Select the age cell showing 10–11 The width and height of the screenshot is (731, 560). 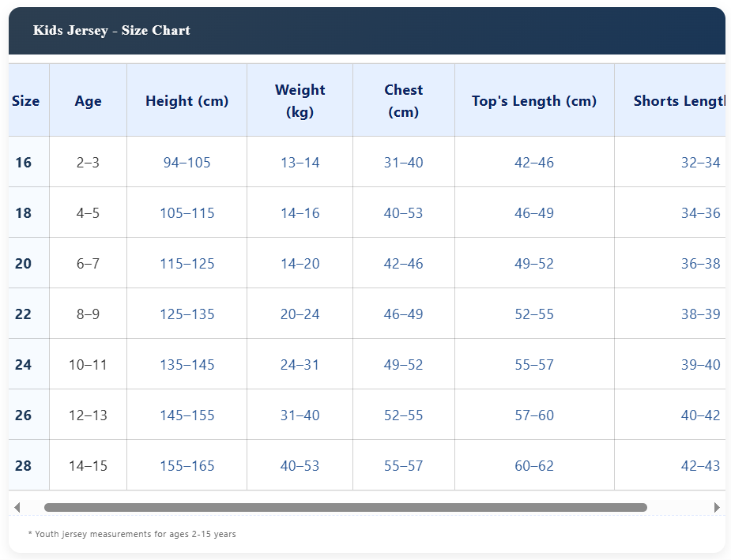click(88, 365)
